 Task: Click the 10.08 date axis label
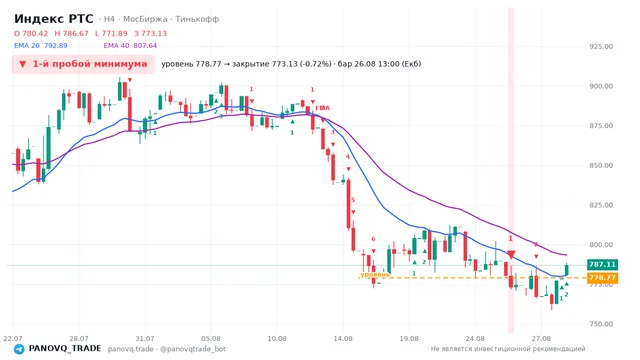277,338
